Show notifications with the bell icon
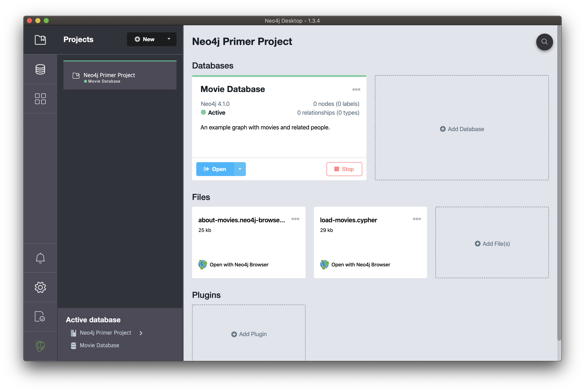The width and height of the screenshot is (585, 392). (40, 258)
